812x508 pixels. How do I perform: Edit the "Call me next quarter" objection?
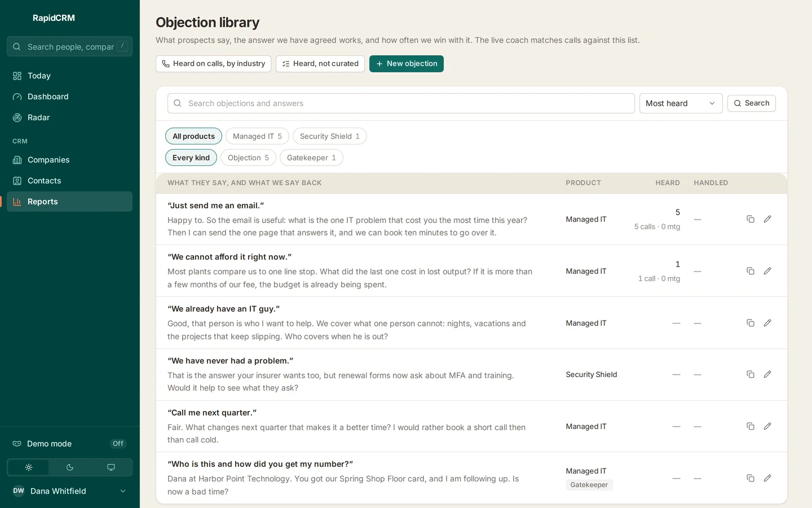pyautogui.click(x=767, y=426)
